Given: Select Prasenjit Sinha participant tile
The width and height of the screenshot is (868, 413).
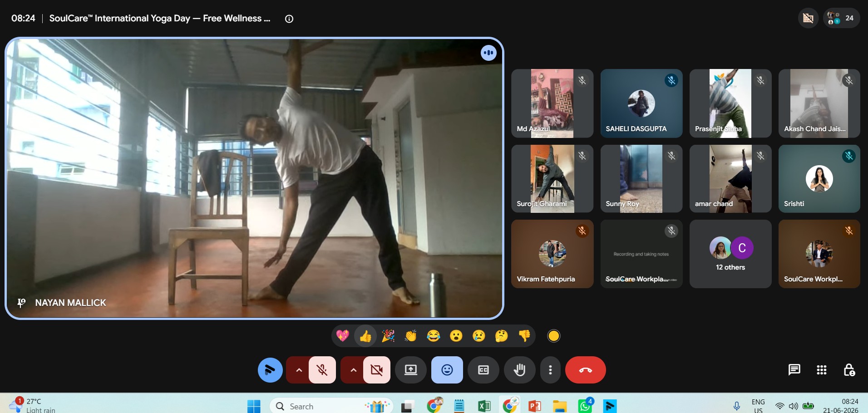Looking at the screenshot, I should [x=730, y=103].
